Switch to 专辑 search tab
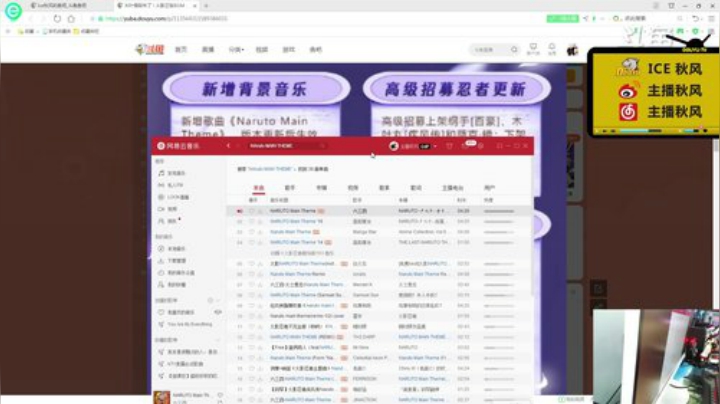The image size is (720, 404). point(321,188)
